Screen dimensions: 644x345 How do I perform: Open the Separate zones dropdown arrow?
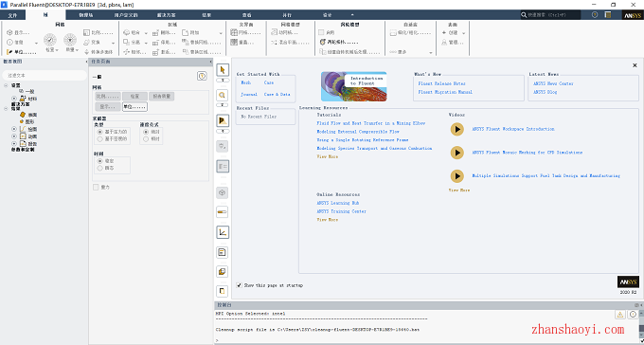coord(146,43)
